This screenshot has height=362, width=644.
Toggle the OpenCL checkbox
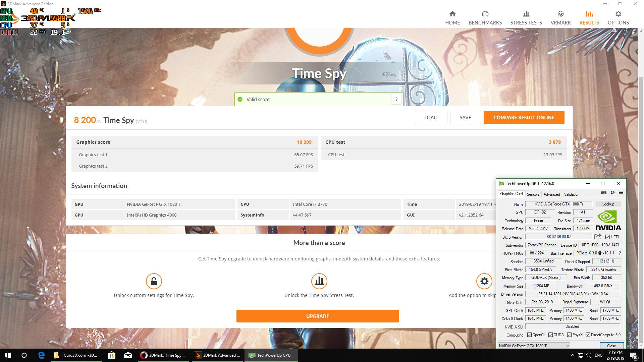pyautogui.click(x=529, y=335)
